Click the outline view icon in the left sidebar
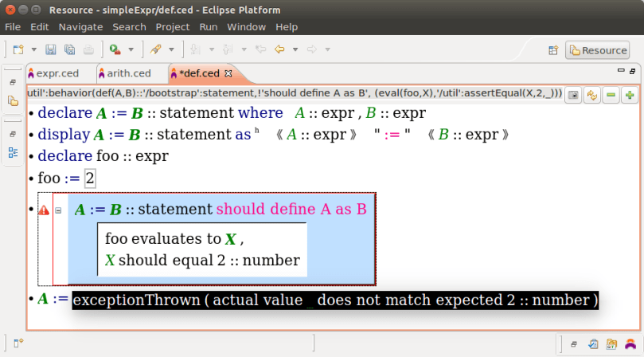 click(x=13, y=151)
